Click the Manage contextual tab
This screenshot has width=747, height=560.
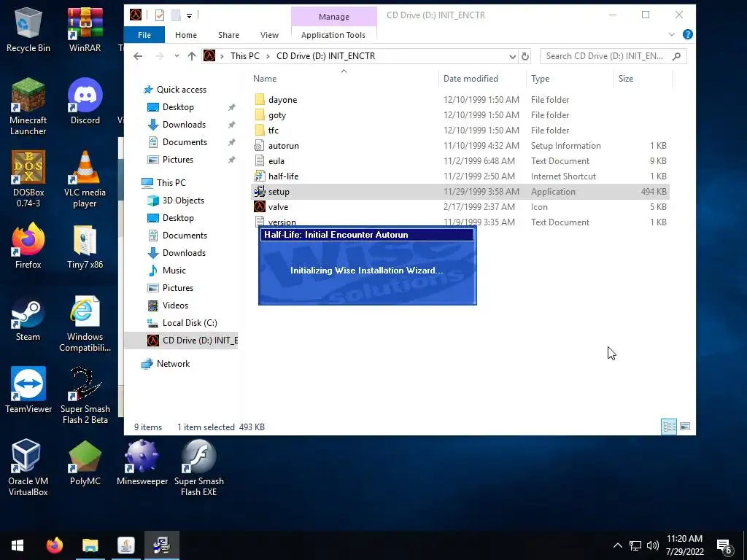[x=334, y=17]
